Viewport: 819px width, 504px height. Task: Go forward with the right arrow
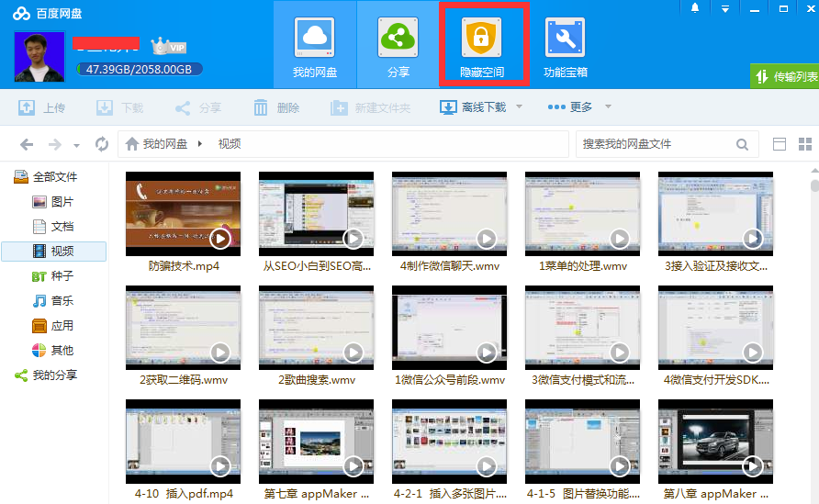pos(55,144)
